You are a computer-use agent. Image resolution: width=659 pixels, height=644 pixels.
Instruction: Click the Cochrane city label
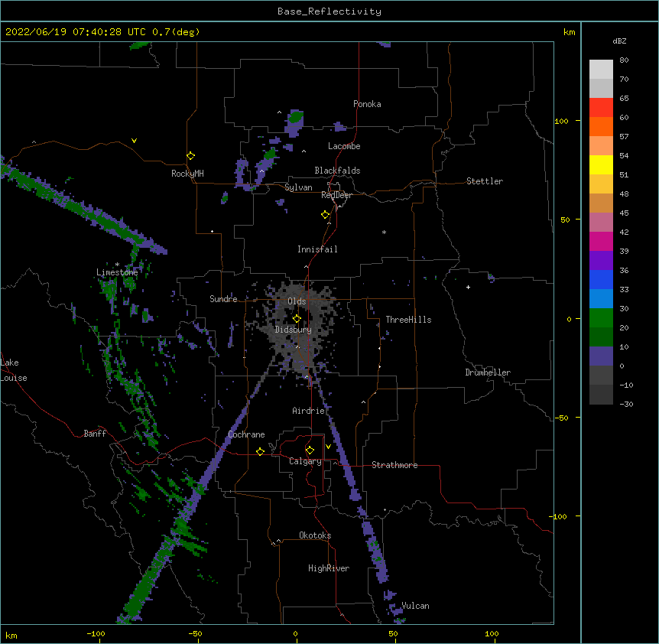[x=246, y=434]
